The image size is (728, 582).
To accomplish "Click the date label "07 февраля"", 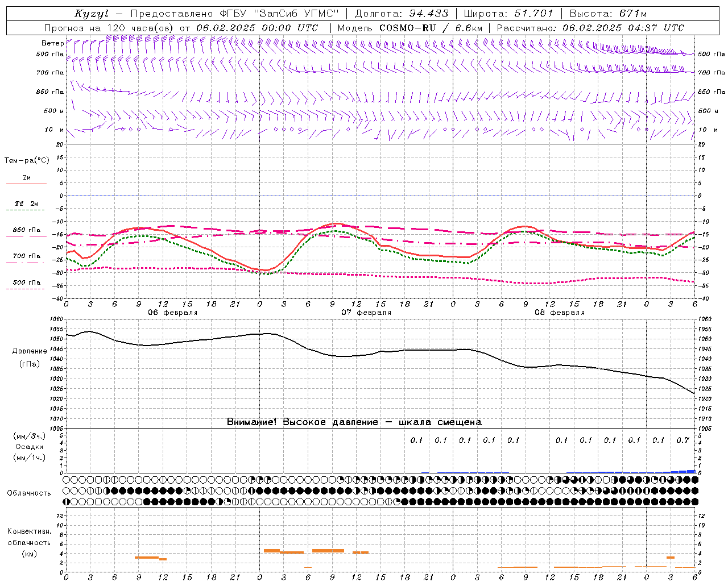I will pos(366,313).
